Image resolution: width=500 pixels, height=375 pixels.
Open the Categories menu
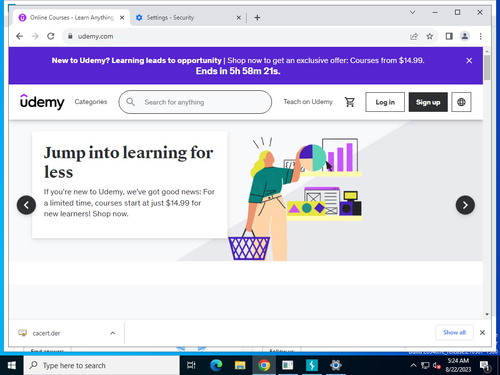91,102
